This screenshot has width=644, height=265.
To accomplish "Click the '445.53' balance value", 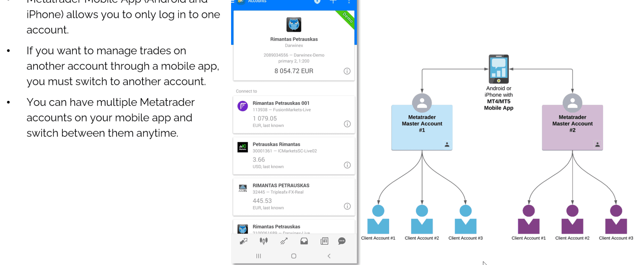I will point(262,201).
